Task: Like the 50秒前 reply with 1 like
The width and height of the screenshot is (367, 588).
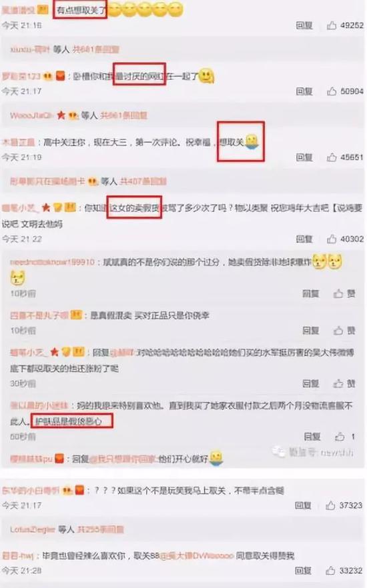Action: pyautogui.click(x=340, y=437)
